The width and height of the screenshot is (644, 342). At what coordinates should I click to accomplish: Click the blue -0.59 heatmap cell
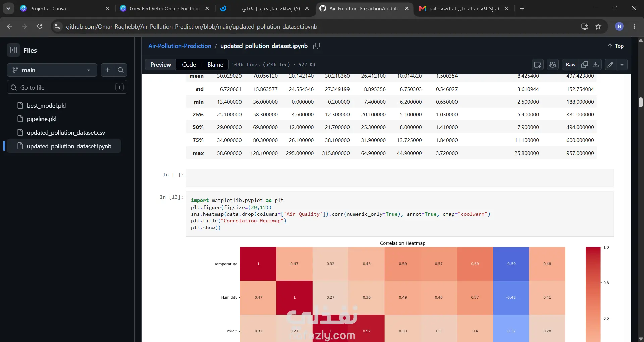(x=511, y=264)
